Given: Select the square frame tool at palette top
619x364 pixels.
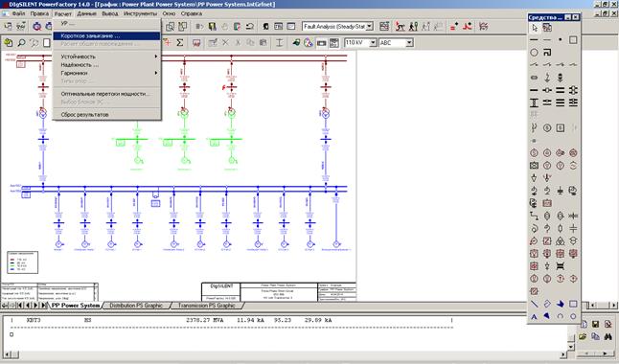Looking at the screenshot, I should point(573,40).
